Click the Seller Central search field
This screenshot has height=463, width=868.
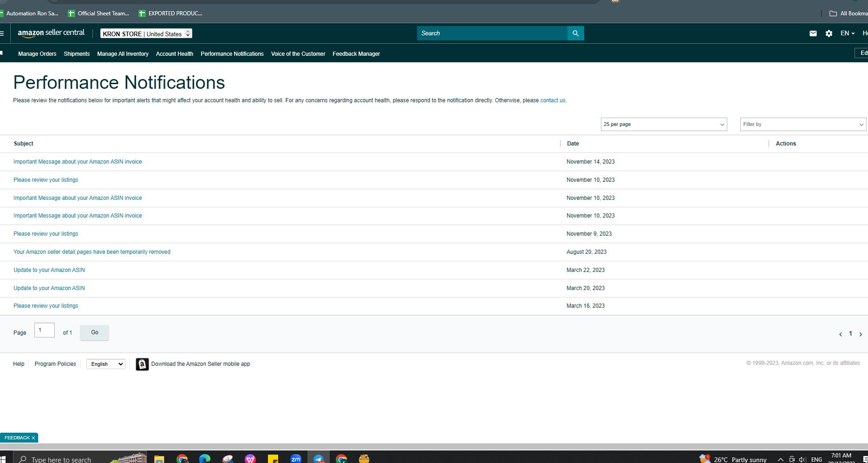click(x=492, y=33)
